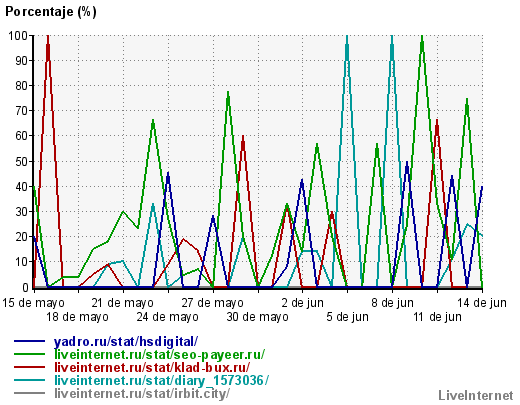This screenshot has height=405, width=520.
Task: Click the blue legend line for hsdigital
Action: tap(29, 341)
